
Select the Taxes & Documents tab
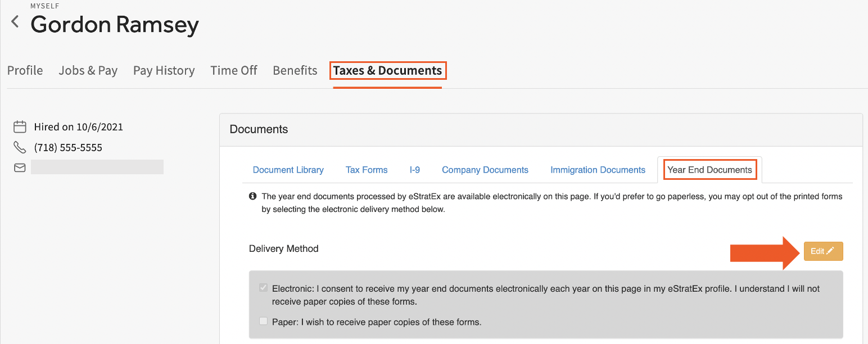pos(387,70)
